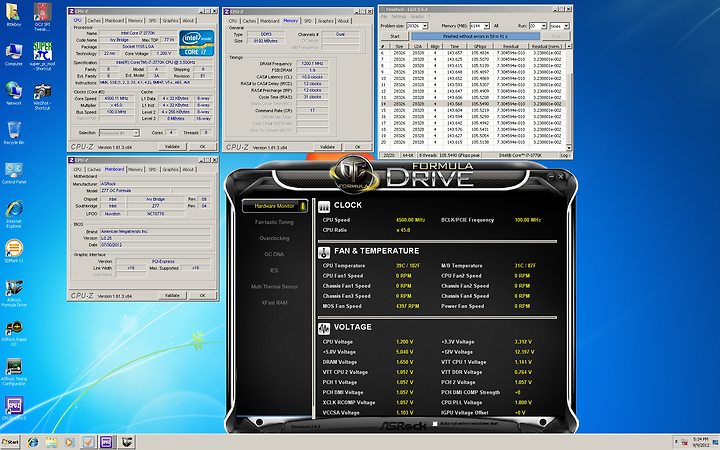Select IES in Formula Drive sidebar
720x450 pixels.
274,270
